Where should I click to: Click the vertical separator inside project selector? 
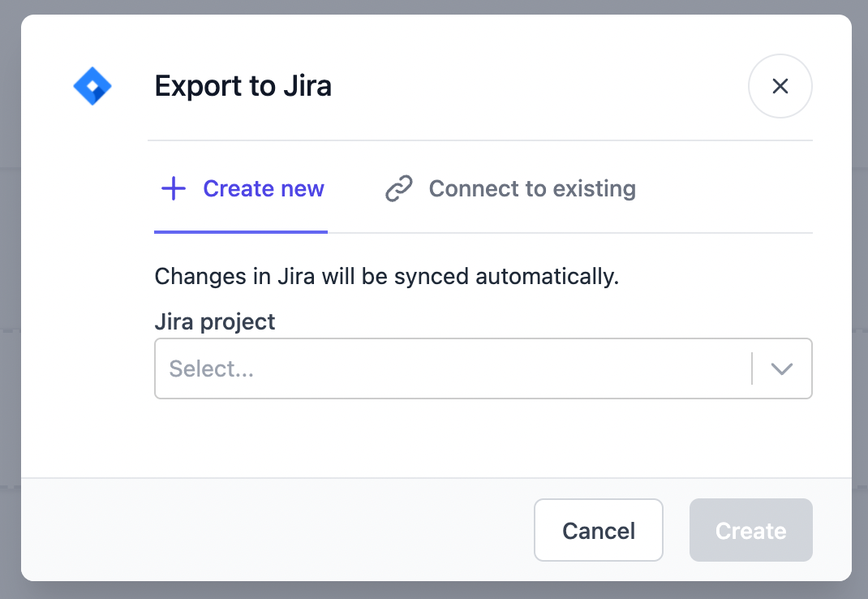pyautogui.click(x=752, y=368)
